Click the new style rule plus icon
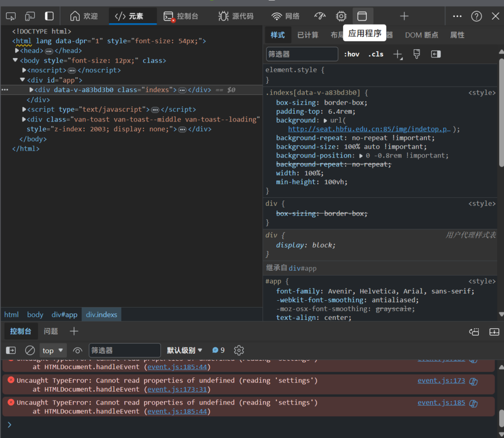Screen dimensions: 504x438 coord(398,54)
